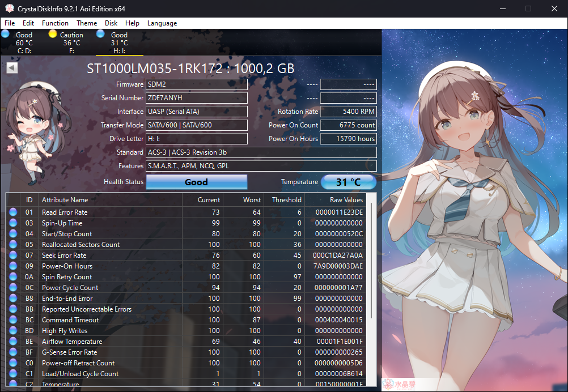Click the Drive Letter field H: I:
The image size is (568, 392).
(x=197, y=139)
